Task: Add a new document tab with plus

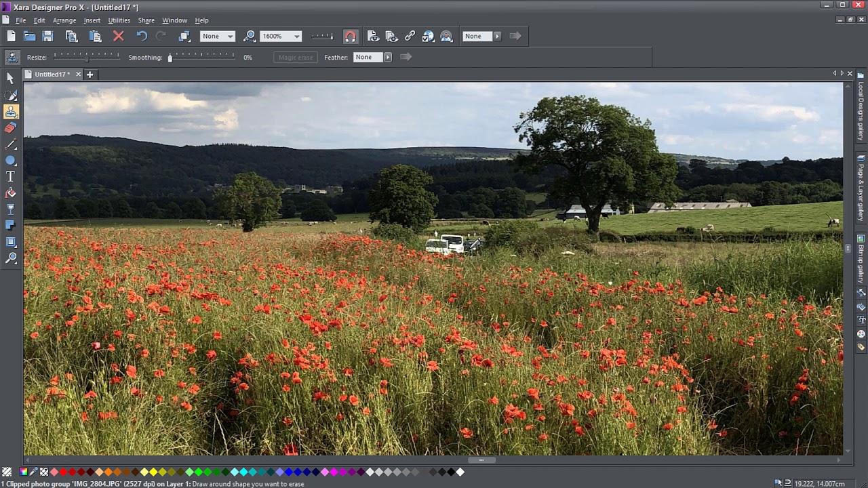Action: 90,75
